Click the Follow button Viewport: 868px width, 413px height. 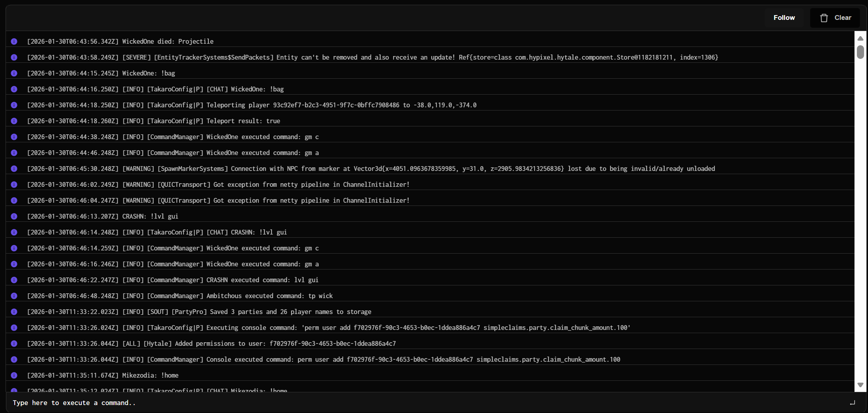click(784, 17)
